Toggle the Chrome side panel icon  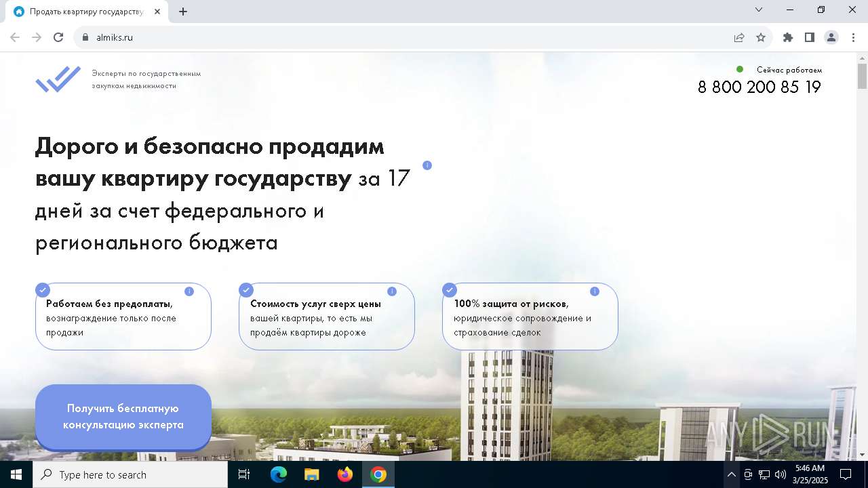(810, 37)
